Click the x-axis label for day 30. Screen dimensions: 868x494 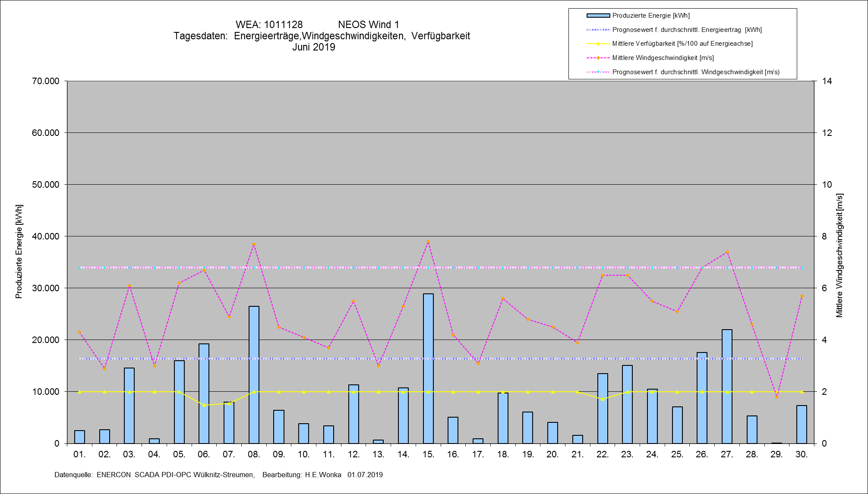802,454
